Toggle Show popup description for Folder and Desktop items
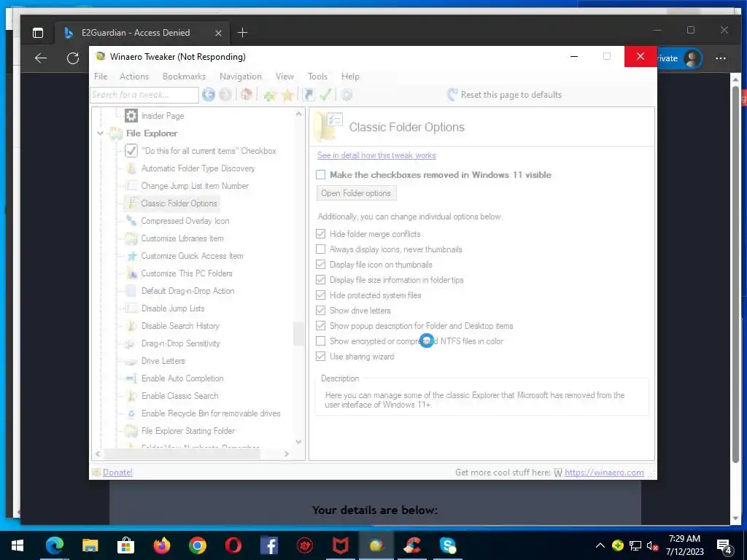The width and height of the screenshot is (747, 560). pyautogui.click(x=321, y=326)
